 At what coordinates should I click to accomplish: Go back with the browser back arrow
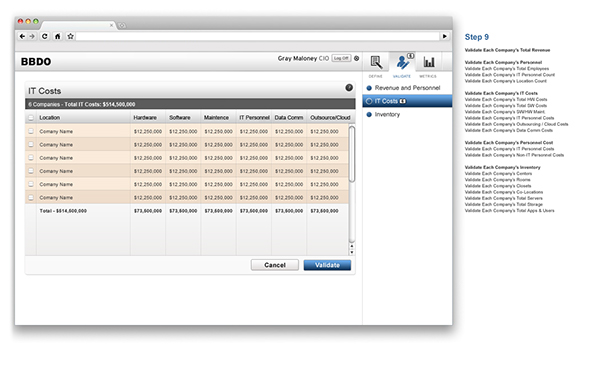pos(22,36)
